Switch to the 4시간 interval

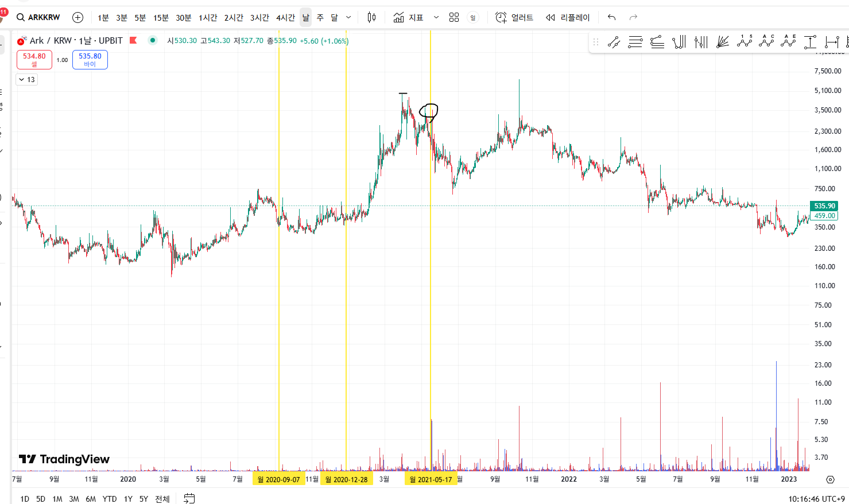click(x=285, y=18)
